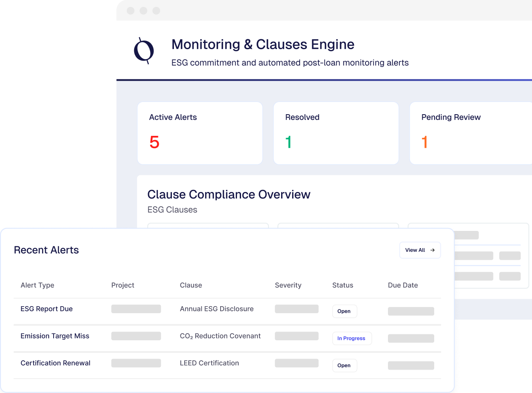This screenshot has height=393, width=532.
Task: Click the Annual ESG Disclosure clause
Action: point(216,309)
